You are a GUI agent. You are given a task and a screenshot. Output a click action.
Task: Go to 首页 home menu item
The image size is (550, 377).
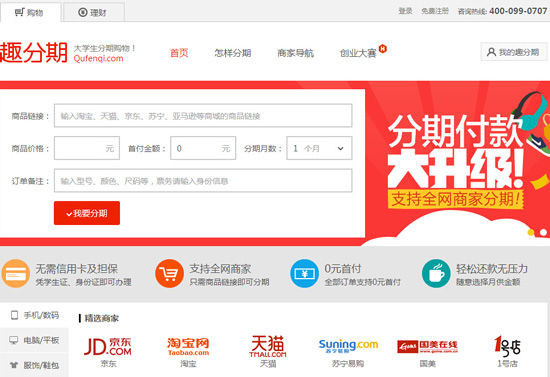pos(179,53)
